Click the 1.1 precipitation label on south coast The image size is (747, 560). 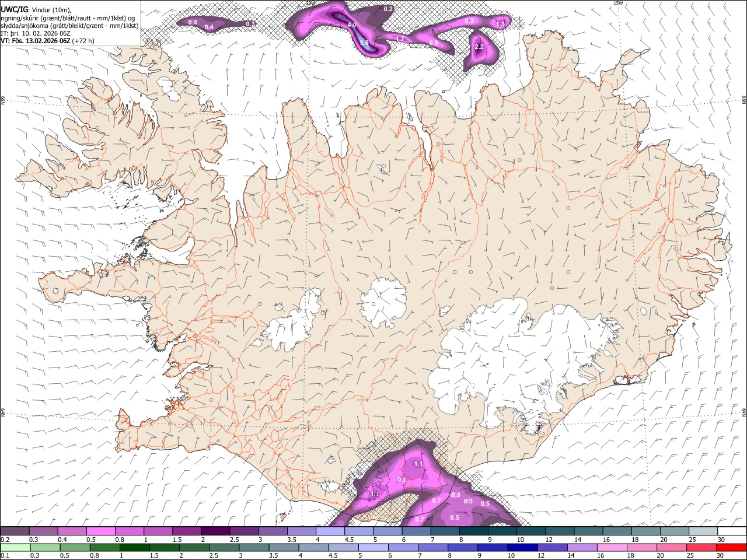point(418,464)
